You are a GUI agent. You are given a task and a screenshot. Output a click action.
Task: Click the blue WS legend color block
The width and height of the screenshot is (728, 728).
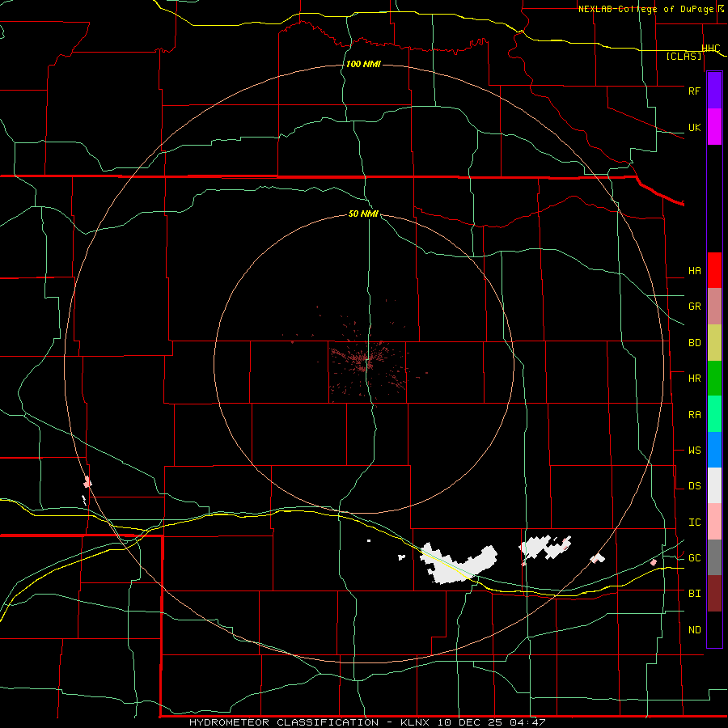coord(714,450)
